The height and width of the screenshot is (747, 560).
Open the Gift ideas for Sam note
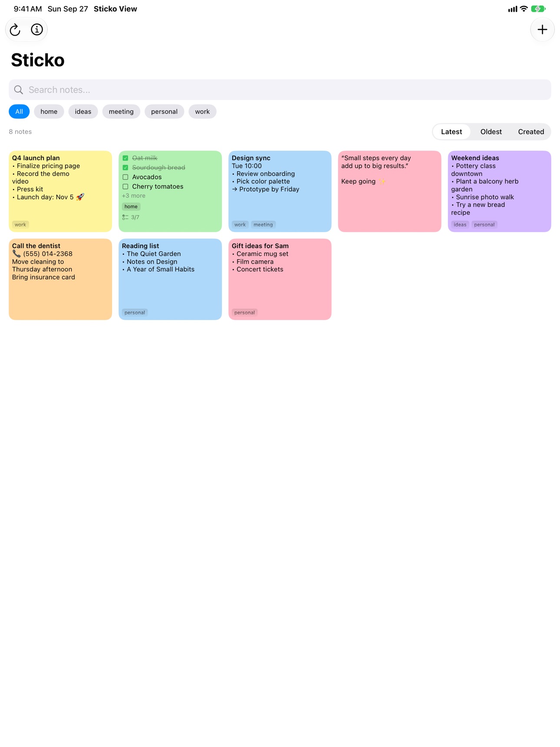280,279
